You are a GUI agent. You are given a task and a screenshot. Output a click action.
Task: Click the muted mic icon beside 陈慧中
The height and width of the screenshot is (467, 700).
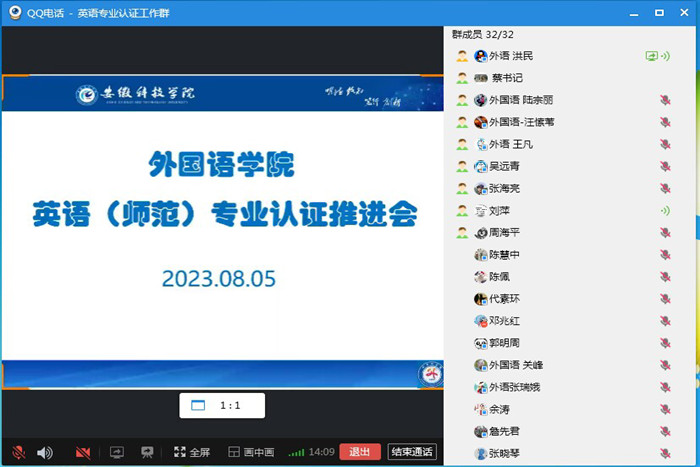665,254
